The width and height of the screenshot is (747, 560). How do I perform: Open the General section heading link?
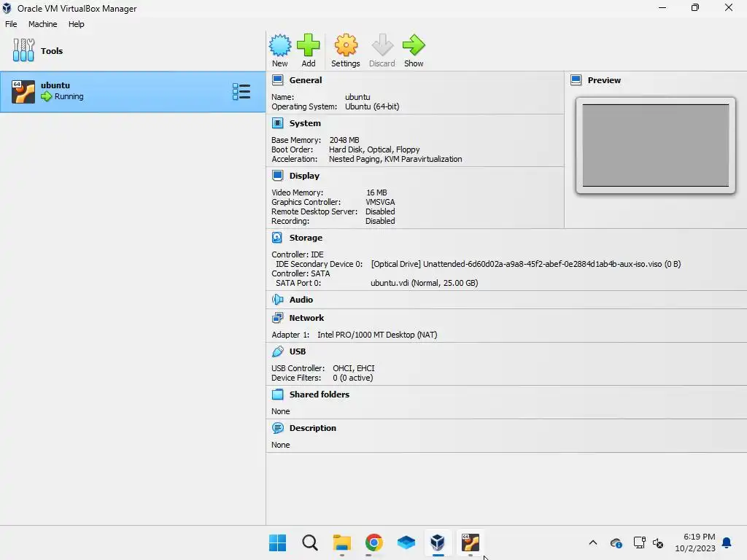tap(306, 80)
